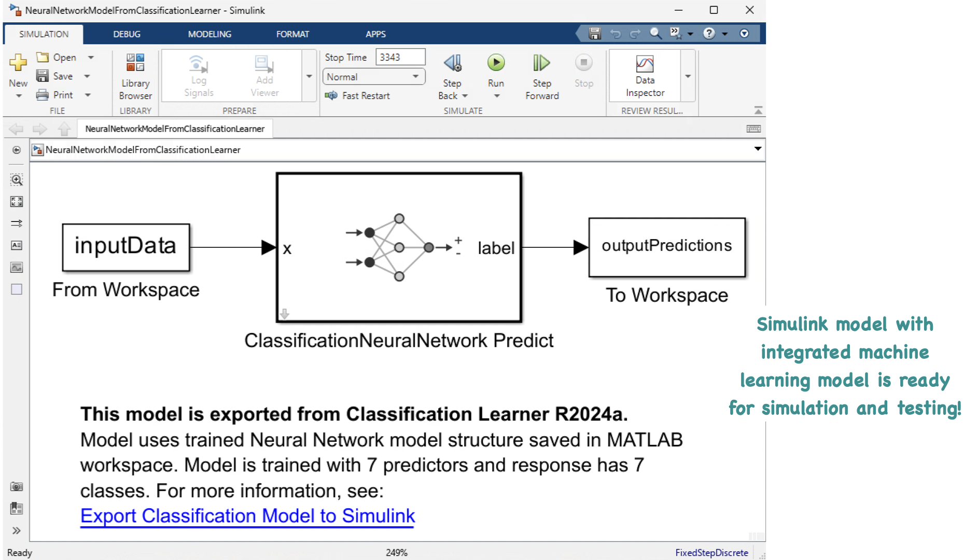Click the screenshot camera icon in palette
The width and height of the screenshot is (964, 560).
click(17, 486)
